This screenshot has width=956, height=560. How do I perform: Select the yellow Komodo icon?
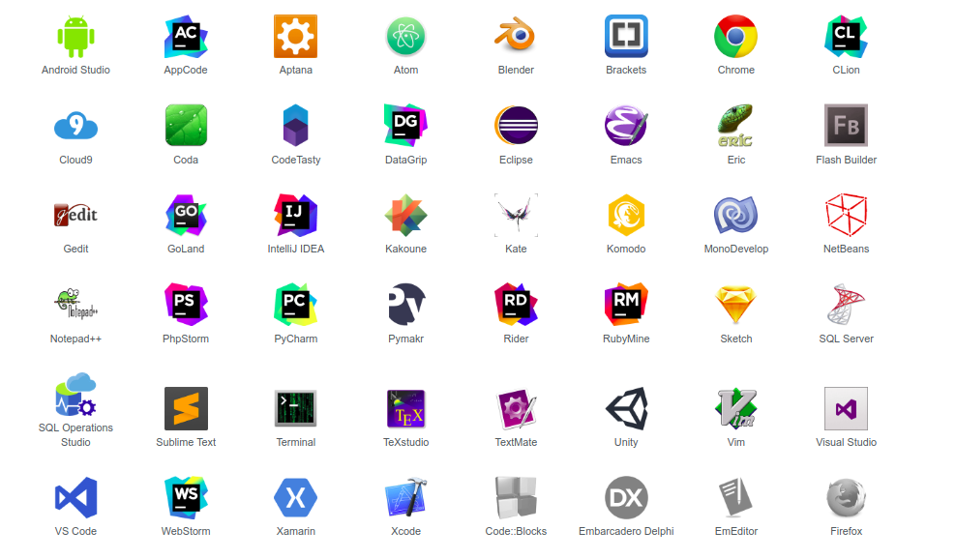click(x=626, y=215)
